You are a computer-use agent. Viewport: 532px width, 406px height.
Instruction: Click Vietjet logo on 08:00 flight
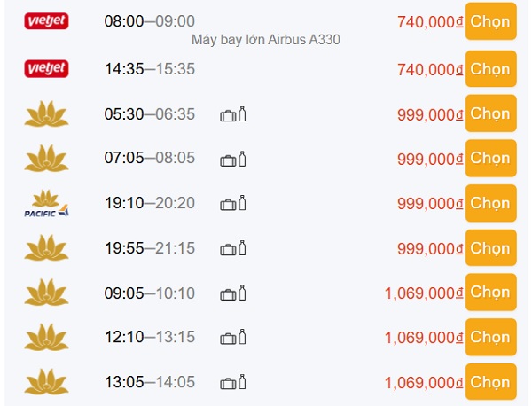coord(47,21)
